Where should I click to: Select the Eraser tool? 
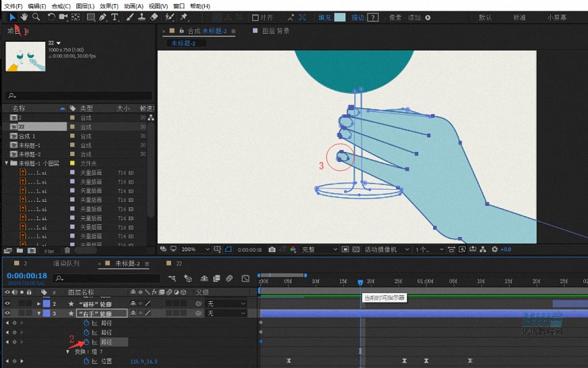click(x=154, y=17)
